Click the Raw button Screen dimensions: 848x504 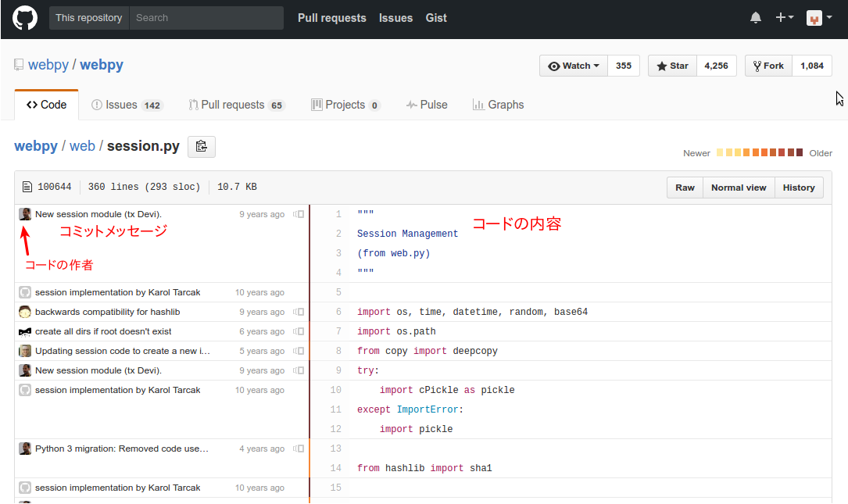685,188
